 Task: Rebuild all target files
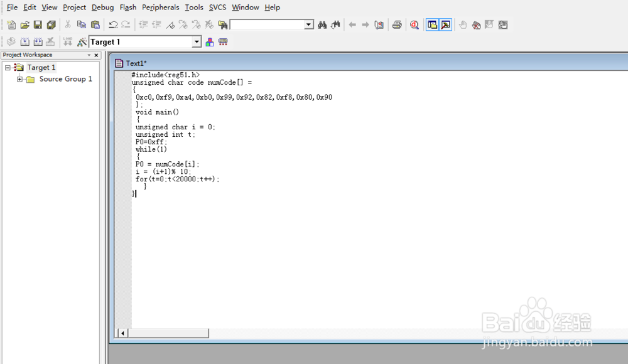click(38, 41)
